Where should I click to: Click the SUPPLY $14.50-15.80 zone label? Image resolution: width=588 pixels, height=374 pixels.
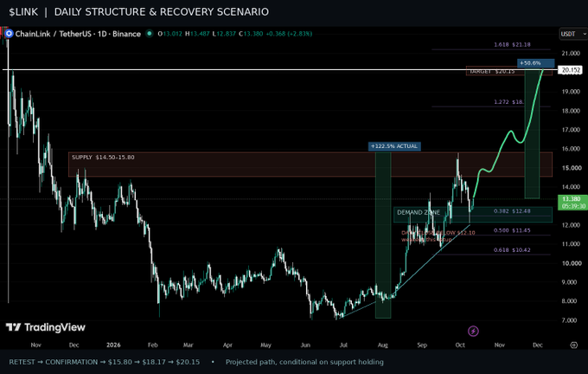[103, 157]
